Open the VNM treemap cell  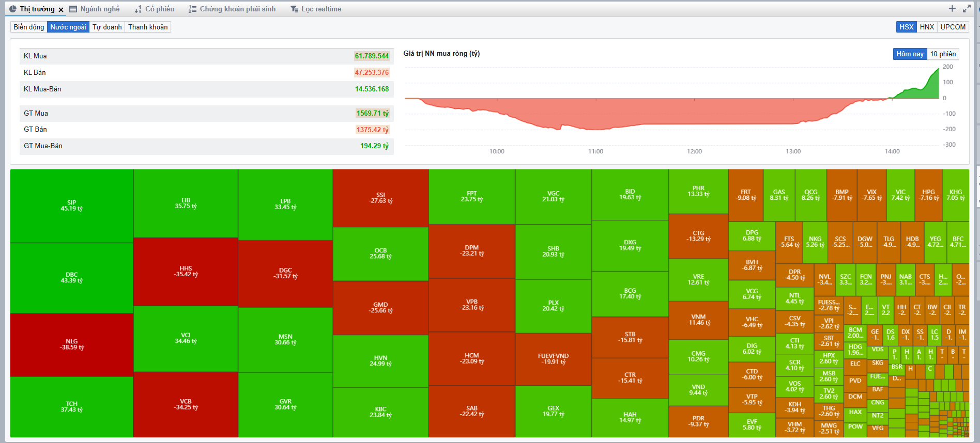click(x=698, y=320)
